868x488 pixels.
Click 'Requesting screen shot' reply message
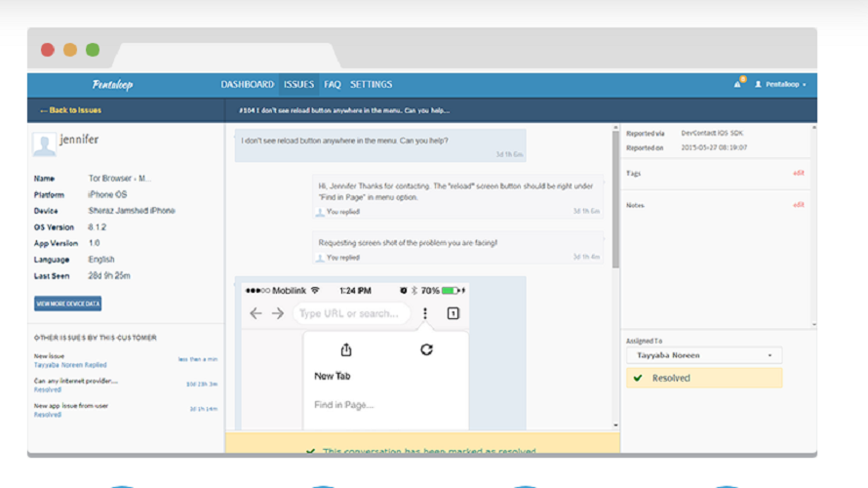457,248
